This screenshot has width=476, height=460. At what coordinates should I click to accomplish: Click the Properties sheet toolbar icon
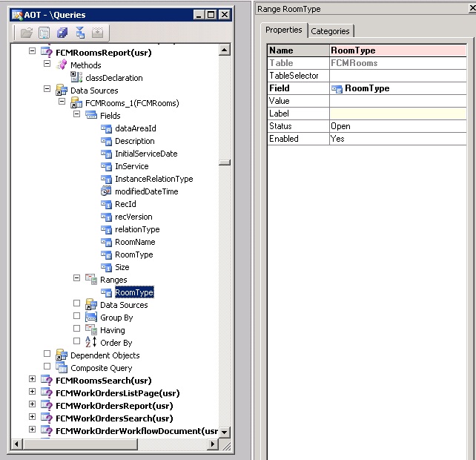[44, 33]
